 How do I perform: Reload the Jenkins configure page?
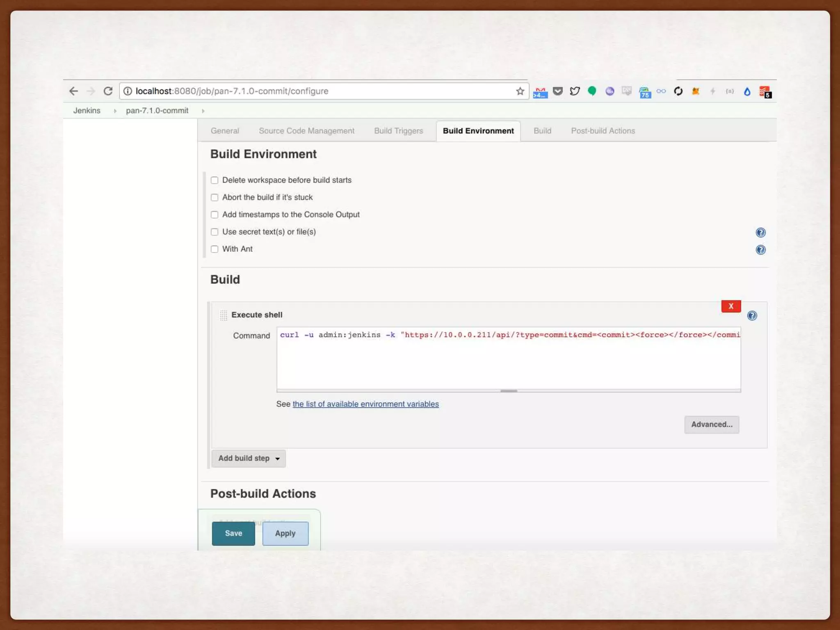tap(108, 91)
